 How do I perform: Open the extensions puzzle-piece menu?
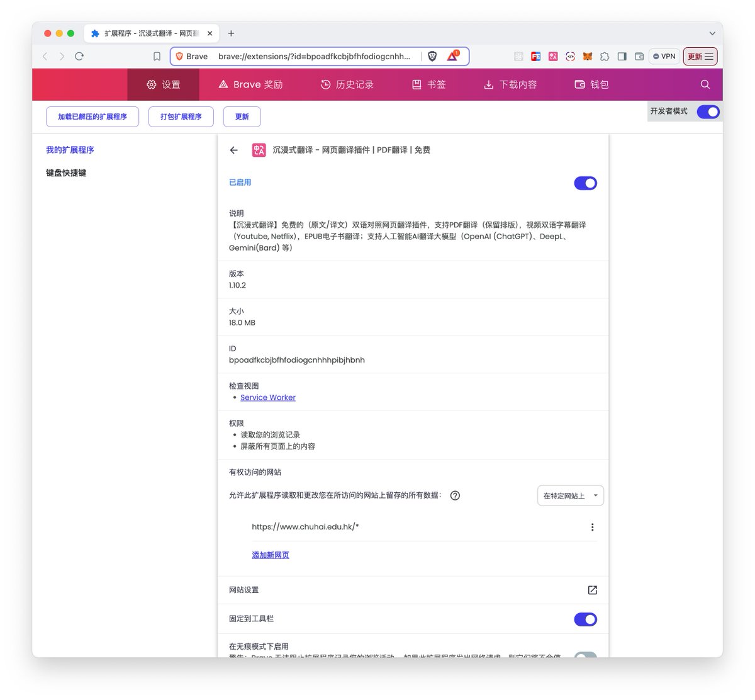605,57
